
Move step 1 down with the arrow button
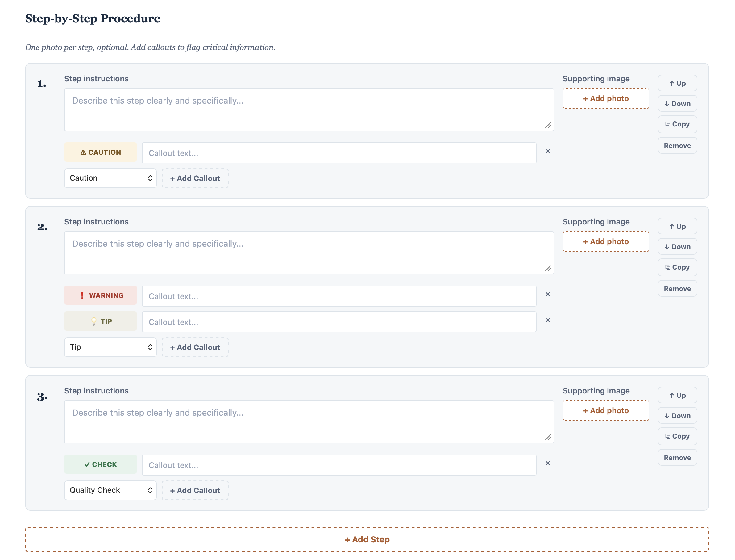677,104
